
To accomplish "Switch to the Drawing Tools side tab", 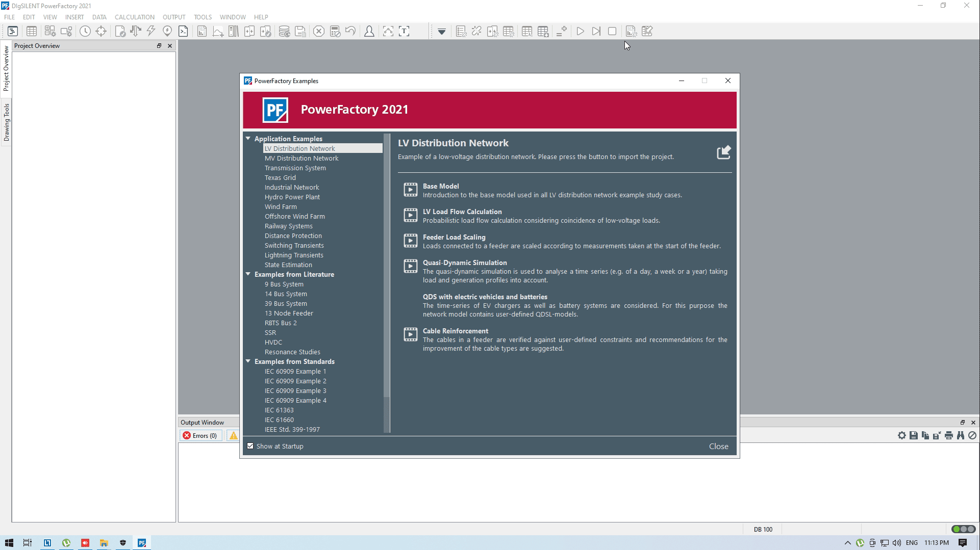I will [x=6, y=122].
